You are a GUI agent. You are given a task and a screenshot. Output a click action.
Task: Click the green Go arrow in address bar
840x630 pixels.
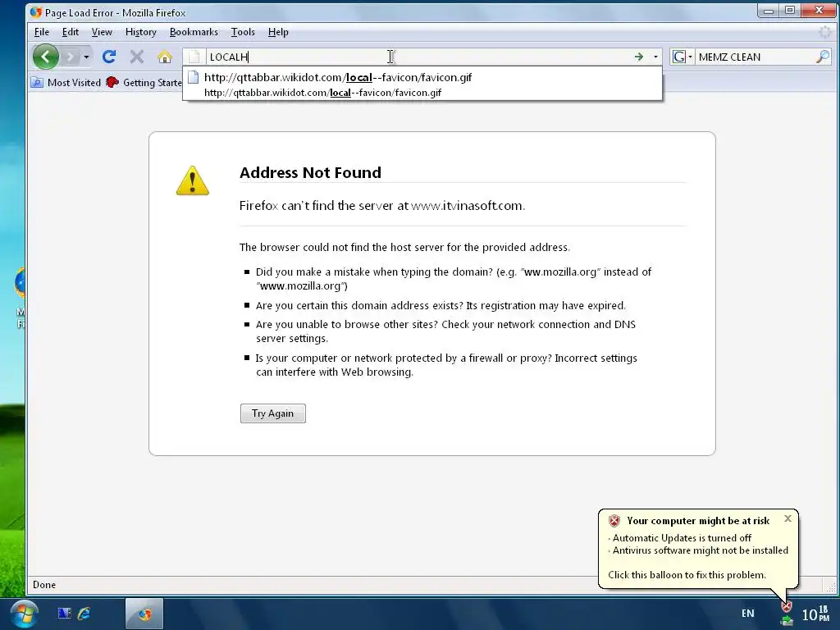click(638, 57)
